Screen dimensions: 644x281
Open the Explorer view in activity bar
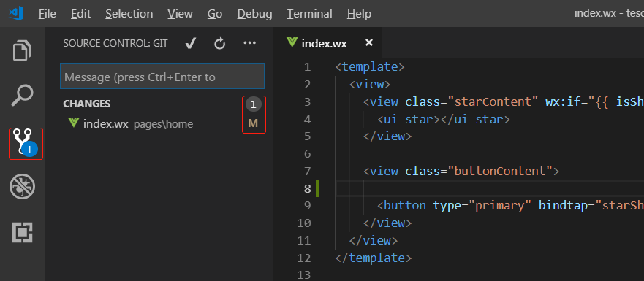(x=22, y=51)
